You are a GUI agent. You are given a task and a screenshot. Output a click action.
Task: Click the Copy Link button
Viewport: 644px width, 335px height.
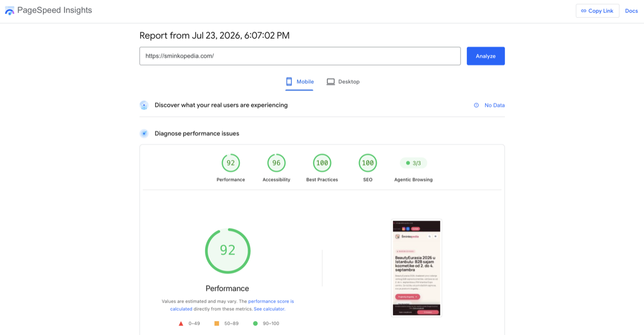coord(597,11)
